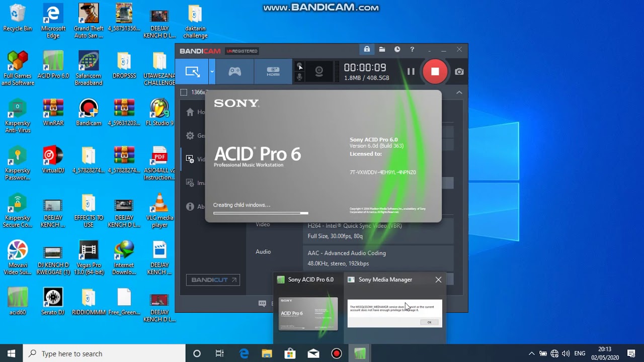Click the BANDICUT link button
Viewport: 644px width, 362px height.
click(213, 280)
